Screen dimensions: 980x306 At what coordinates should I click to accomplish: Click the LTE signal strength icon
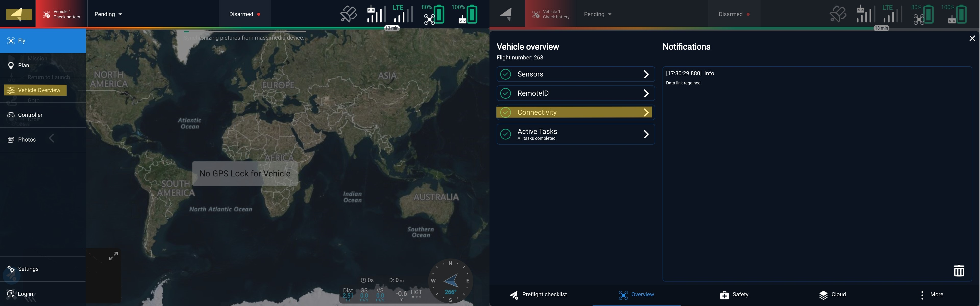point(402,14)
